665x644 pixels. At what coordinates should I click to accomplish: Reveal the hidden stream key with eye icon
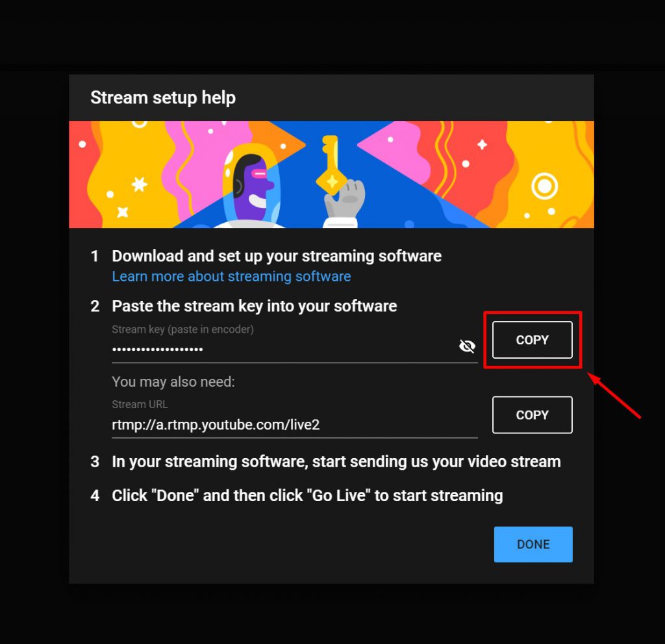[x=467, y=346]
